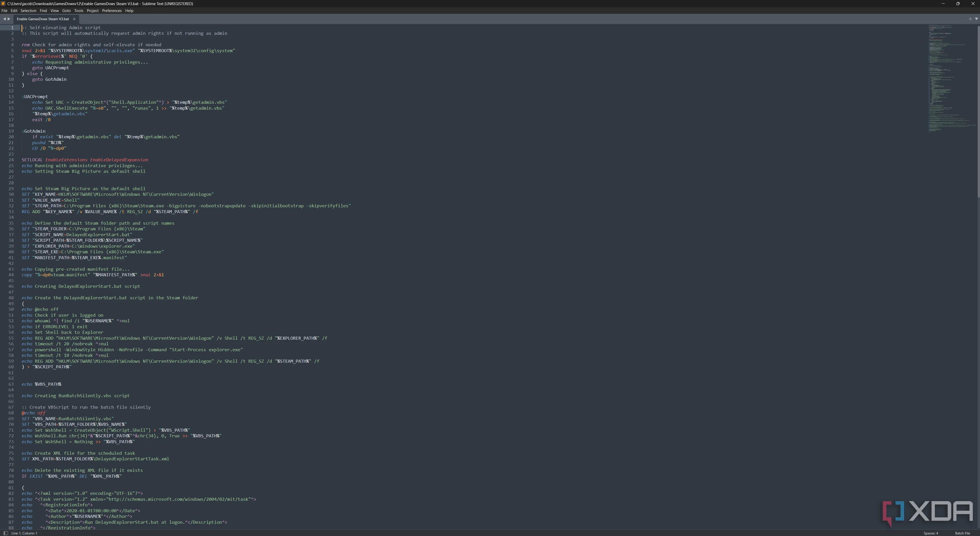The image size is (980, 536).
Task: Click line number 24 in the gutter
Action: coord(11,160)
